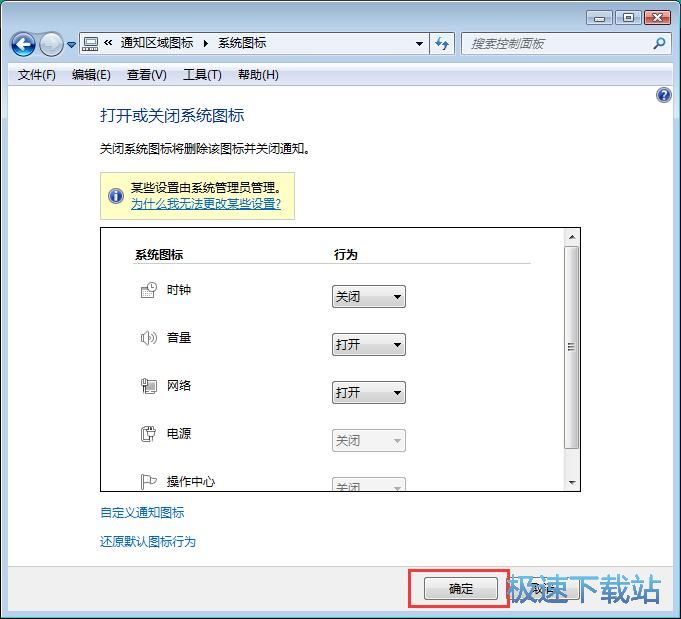Open link 为什么我无法更改某些设置?
The image size is (681, 619).
[206, 203]
